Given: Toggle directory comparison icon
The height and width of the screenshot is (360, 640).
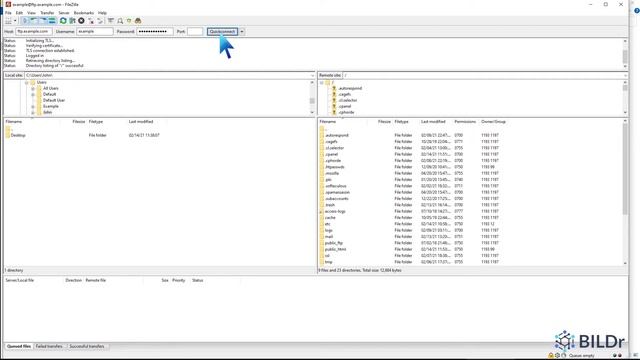Looking at the screenshot, I should pyautogui.click(x=120, y=20).
